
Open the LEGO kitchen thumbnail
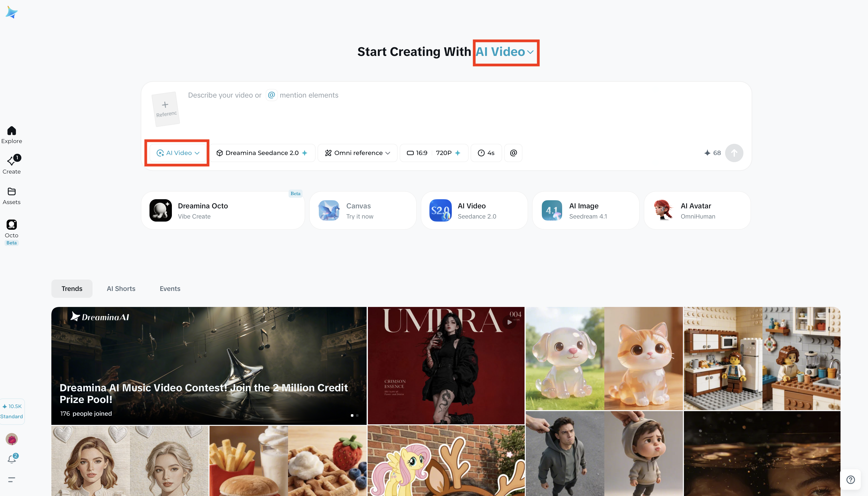[x=762, y=358]
